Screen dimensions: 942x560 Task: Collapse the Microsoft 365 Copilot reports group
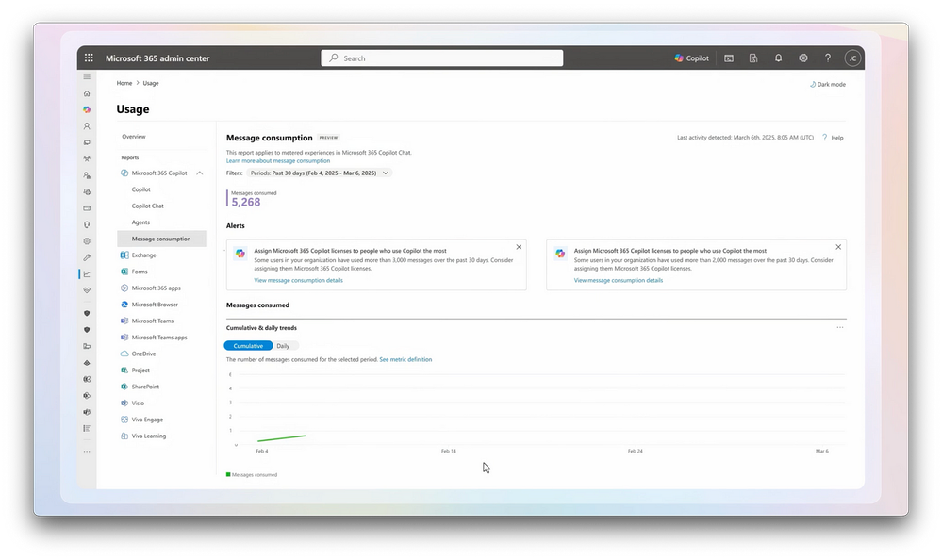click(200, 173)
